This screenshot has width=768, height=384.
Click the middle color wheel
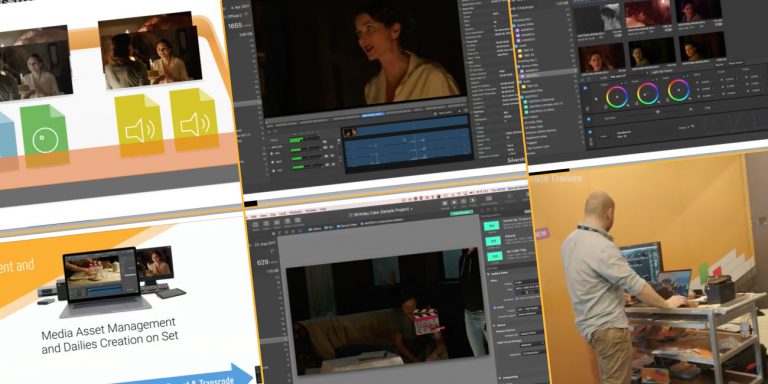pyautogui.click(x=648, y=93)
